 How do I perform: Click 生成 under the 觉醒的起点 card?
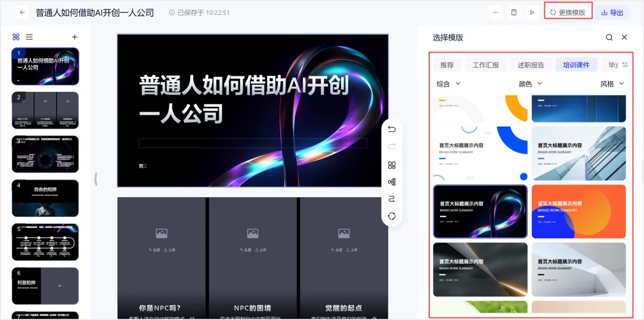click(336, 250)
